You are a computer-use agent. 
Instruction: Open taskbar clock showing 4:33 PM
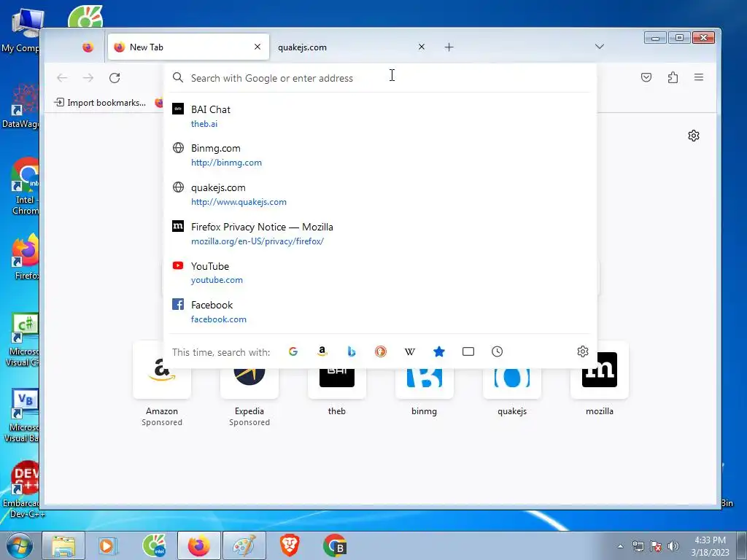[710, 546]
